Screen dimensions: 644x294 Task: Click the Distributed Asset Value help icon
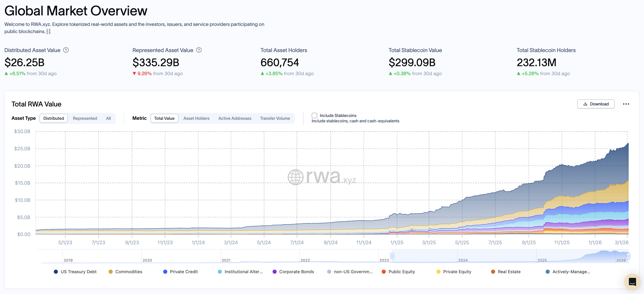click(66, 50)
